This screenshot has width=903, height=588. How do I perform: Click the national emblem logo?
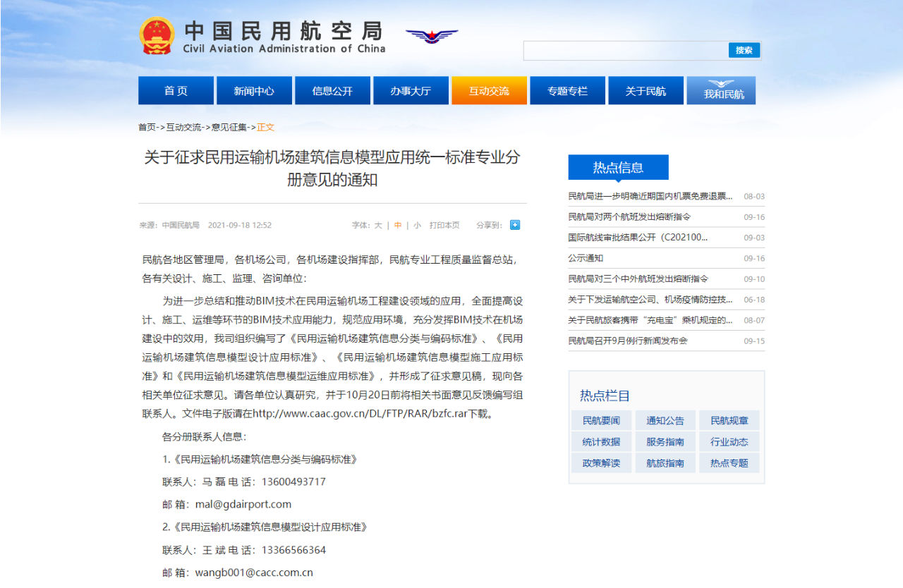pos(157,36)
